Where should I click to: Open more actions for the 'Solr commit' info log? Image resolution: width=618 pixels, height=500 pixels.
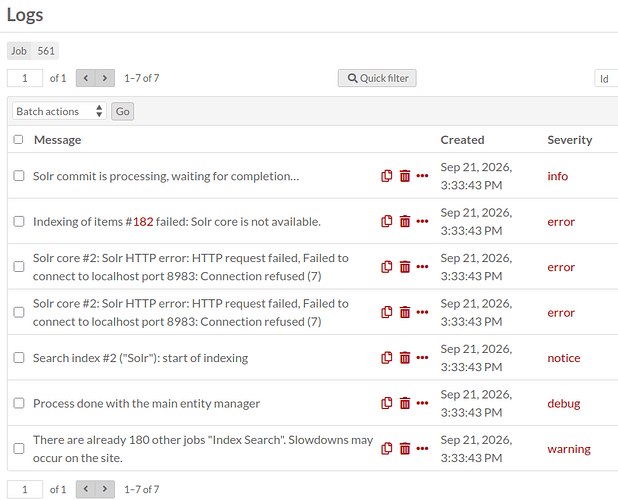pos(422,176)
